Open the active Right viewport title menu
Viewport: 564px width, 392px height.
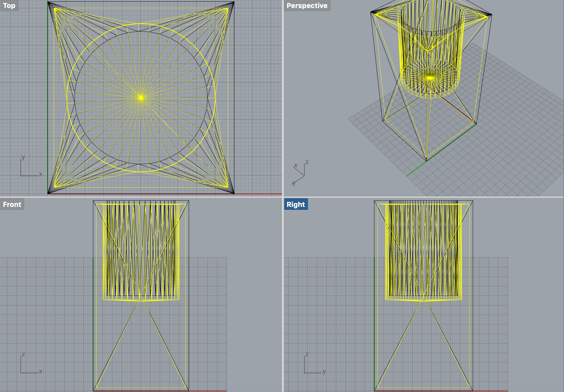(296, 204)
